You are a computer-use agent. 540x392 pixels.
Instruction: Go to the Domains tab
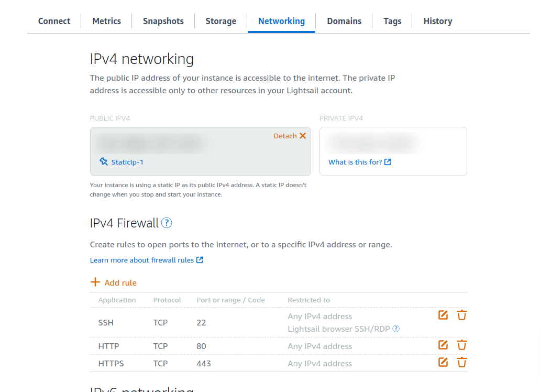pyautogui.click(x=344, y=21)
